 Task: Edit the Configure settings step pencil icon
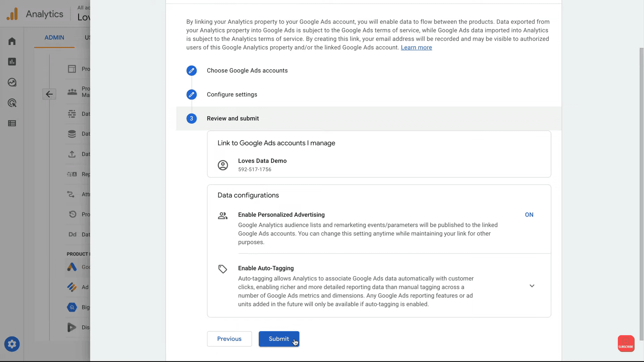[192, 95]
